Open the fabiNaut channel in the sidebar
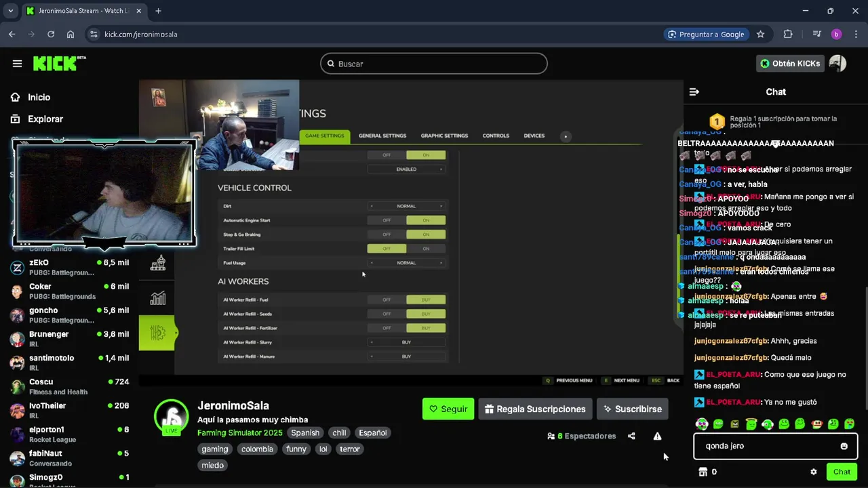 tap(69, 458)
